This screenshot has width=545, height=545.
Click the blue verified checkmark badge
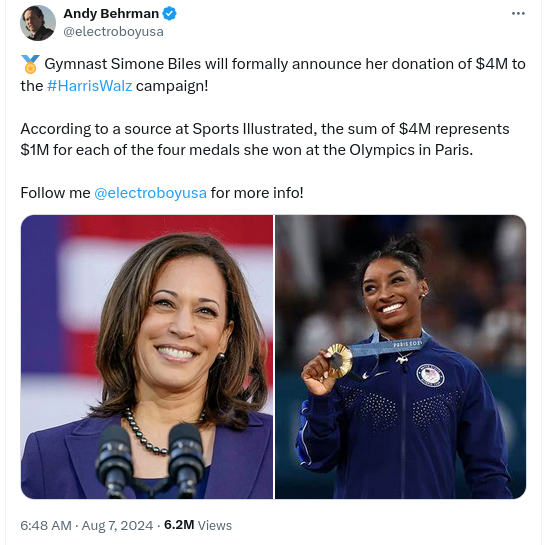coord(169,14)
